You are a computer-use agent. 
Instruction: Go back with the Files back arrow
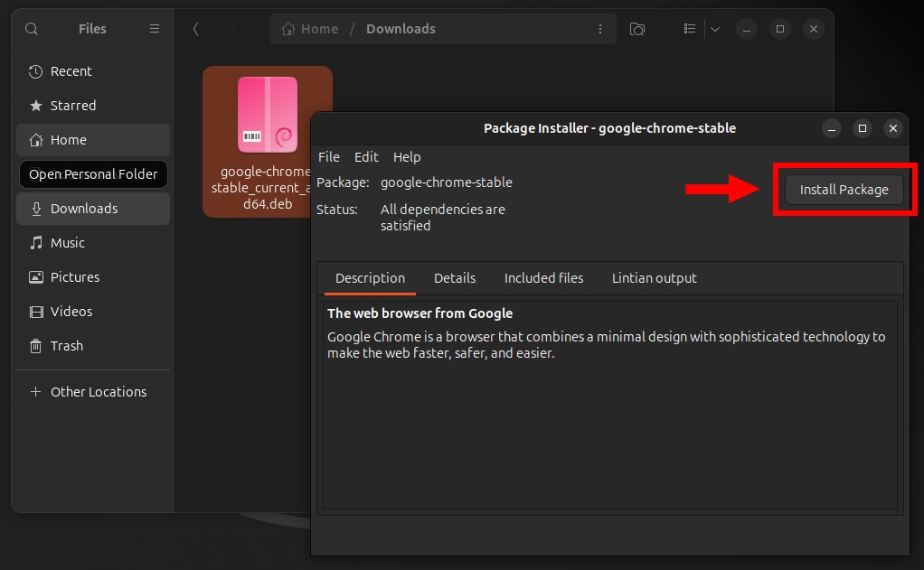195,29
